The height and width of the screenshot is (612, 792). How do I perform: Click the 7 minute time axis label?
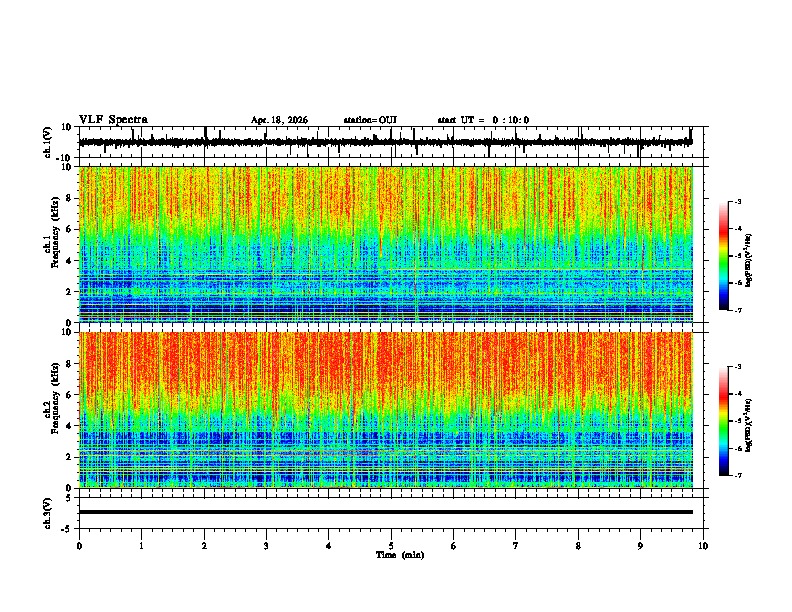(516, 546)
